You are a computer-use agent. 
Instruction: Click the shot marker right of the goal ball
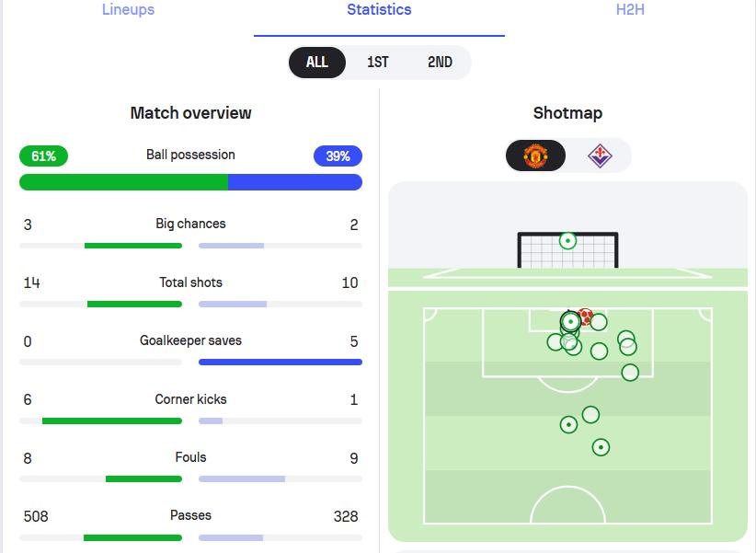click(x=599, y=322)
